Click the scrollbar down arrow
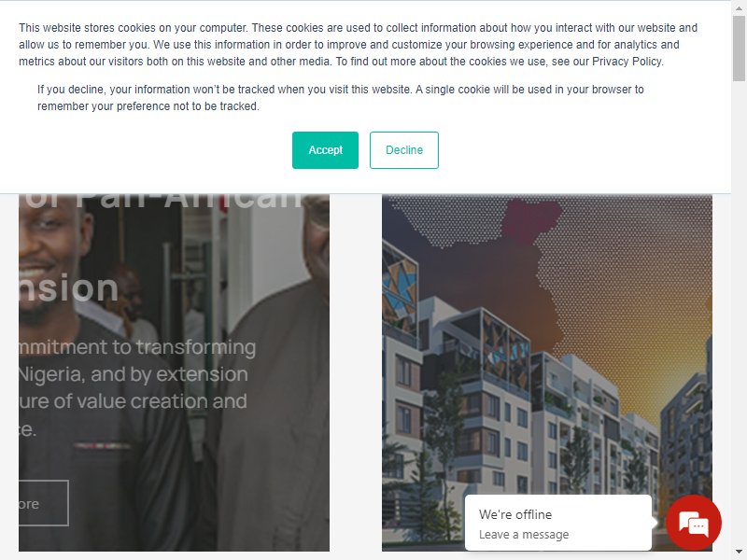747x560 pixels. 739,553
